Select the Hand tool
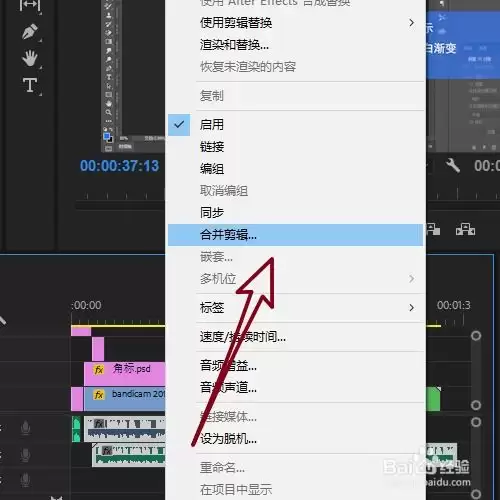 click(x=30, y=58)
